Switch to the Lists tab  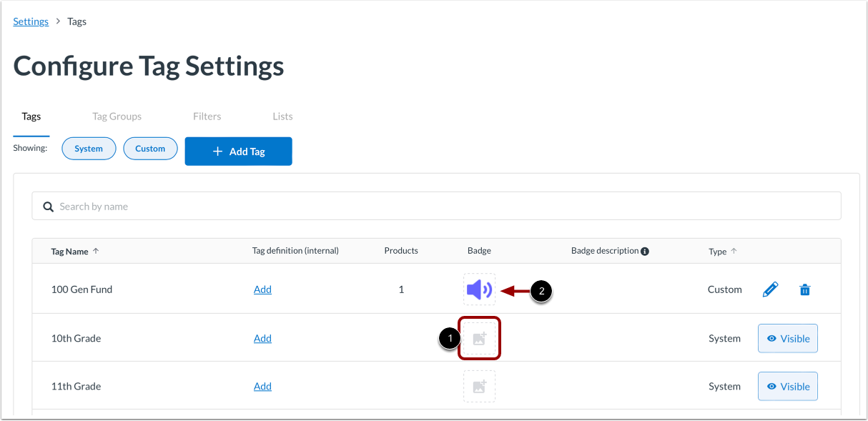point(282,117)
